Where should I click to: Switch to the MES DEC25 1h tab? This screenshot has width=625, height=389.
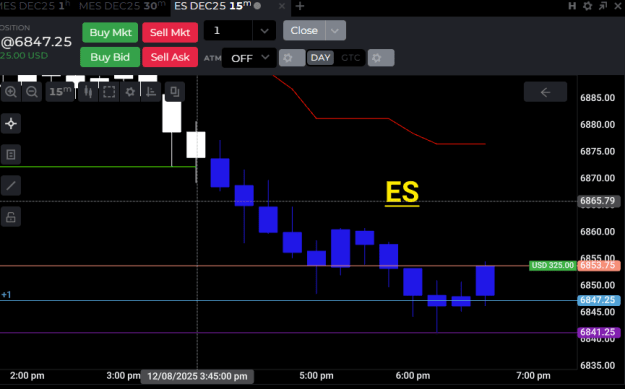35,6
